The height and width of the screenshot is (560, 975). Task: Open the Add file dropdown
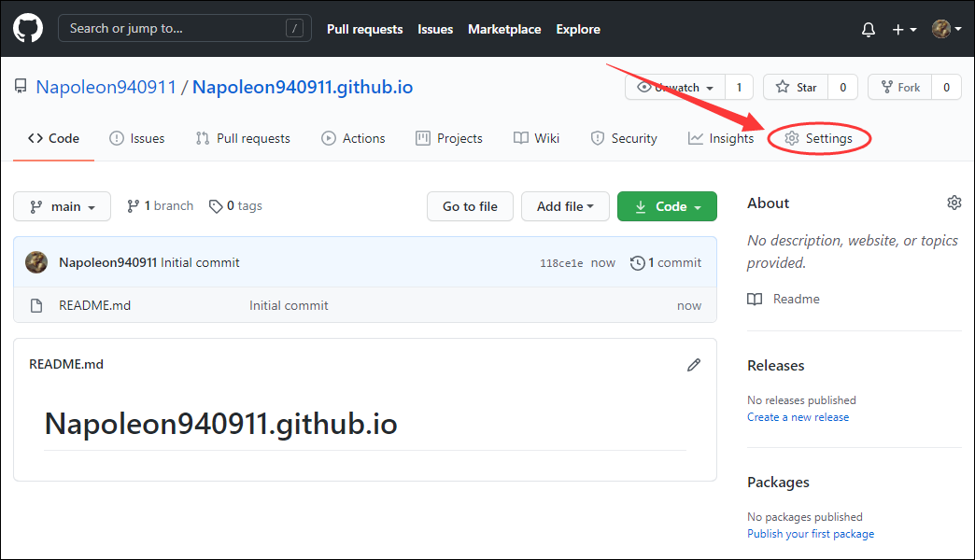pos(565,206)
